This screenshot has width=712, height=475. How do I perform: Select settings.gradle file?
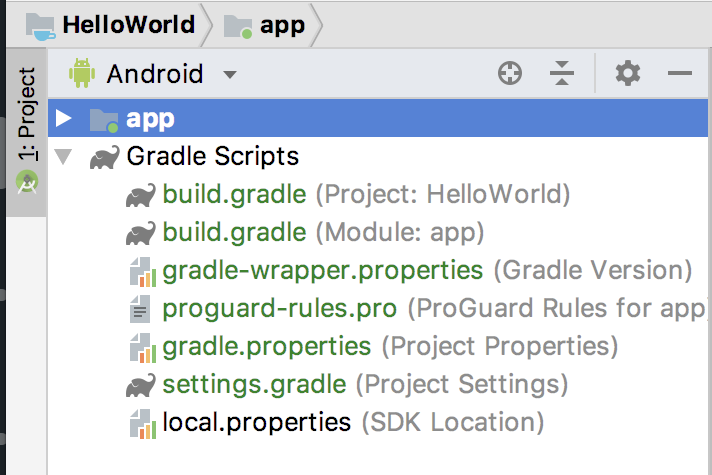(254, 384)
